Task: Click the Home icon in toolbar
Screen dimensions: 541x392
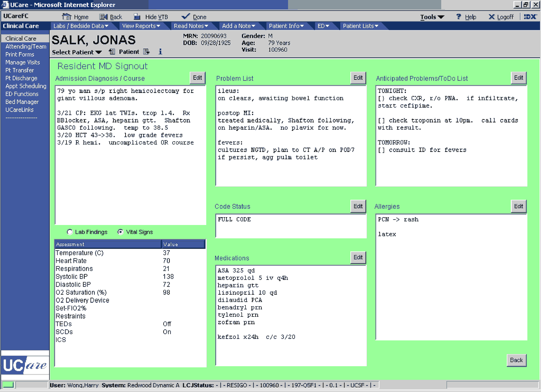Action: [66, 17]
